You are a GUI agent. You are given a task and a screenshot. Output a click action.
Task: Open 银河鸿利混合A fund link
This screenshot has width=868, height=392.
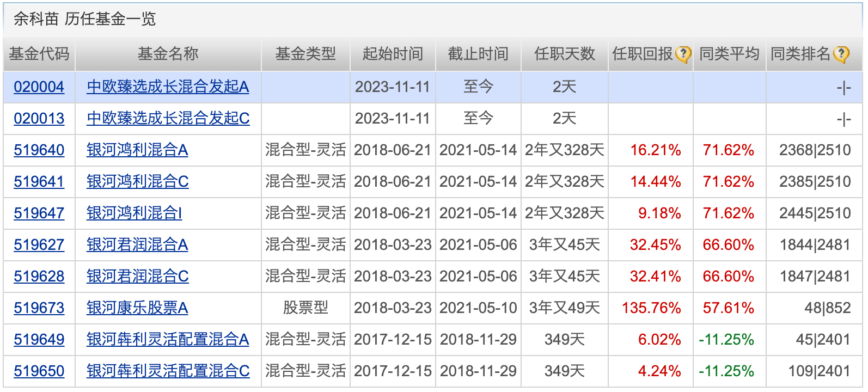point(137,150)
